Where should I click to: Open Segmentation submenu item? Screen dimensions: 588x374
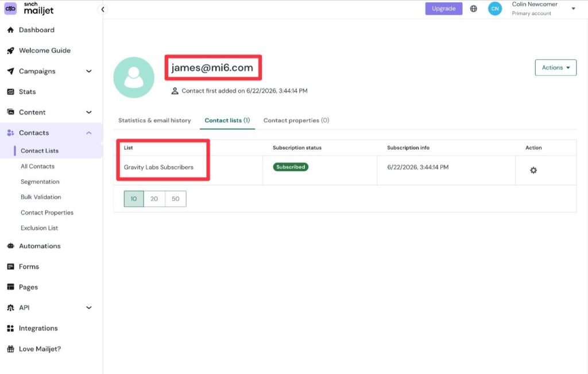pos(40,182)
